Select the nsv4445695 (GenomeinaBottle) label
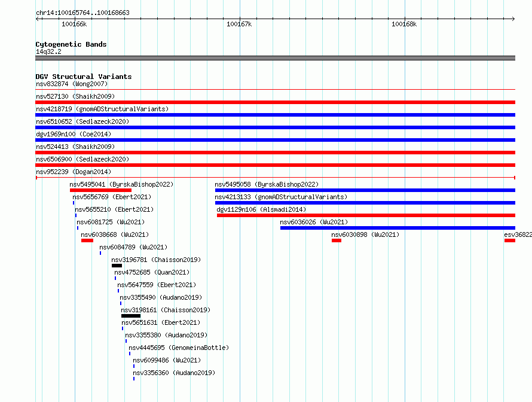 [x=179, y=348]
